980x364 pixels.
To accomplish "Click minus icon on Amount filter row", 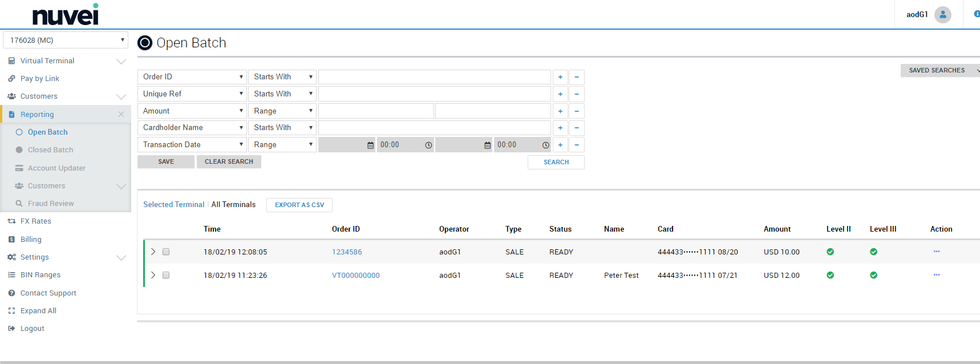I will tap(576, 111).
